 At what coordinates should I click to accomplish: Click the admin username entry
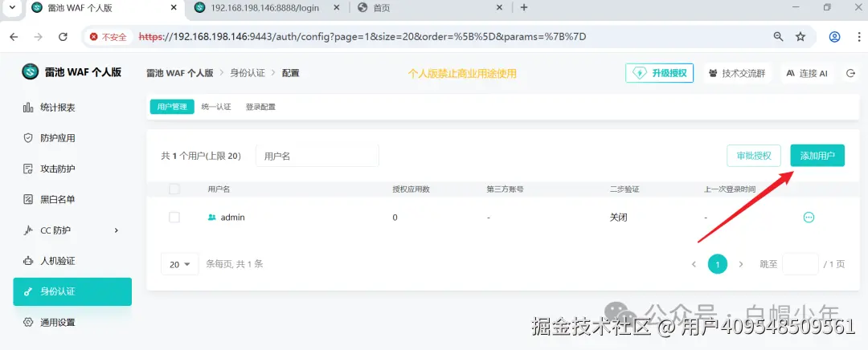point(227,218)
